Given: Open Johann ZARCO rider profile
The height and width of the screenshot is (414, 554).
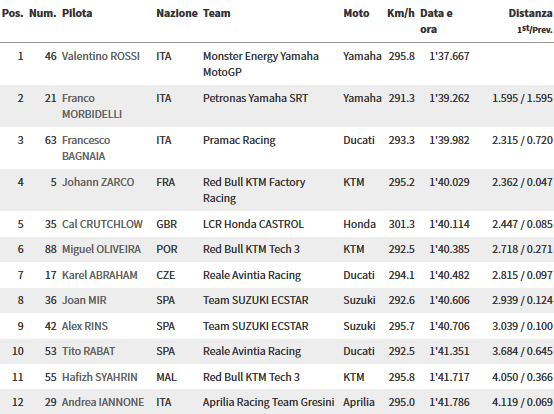Looking at the screenshot, I should (x=98, y=182).
